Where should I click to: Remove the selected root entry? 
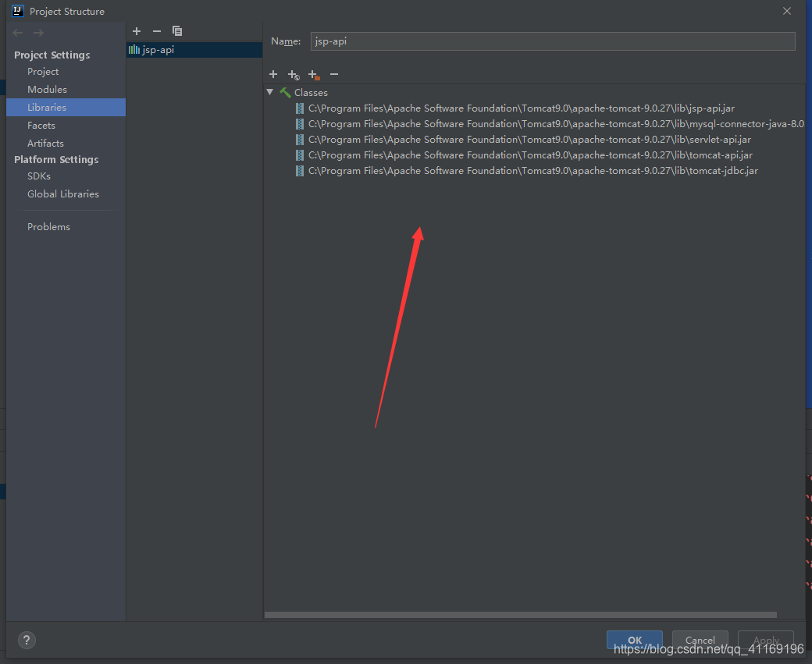[x=334, y=75]
